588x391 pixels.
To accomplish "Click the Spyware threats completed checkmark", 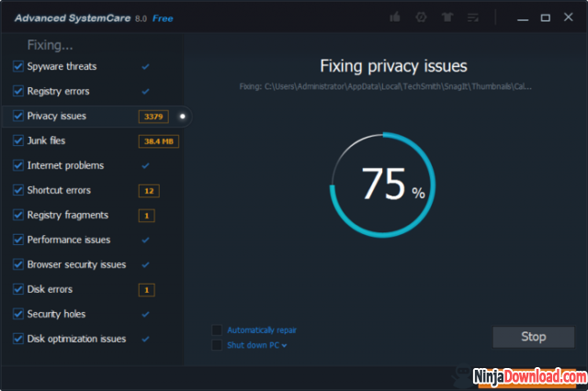I will 145,67.
